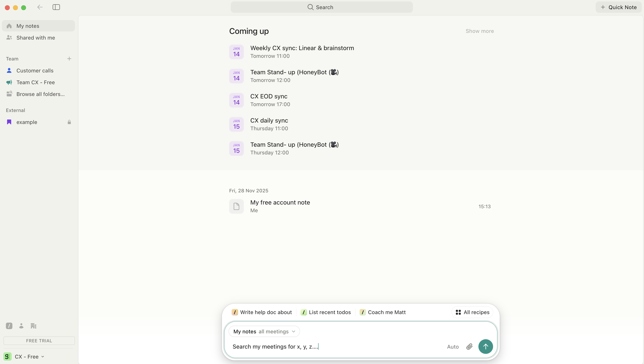
Task: Open the 'My notes all meetings' scope selector
Action: tap(264, 331)
